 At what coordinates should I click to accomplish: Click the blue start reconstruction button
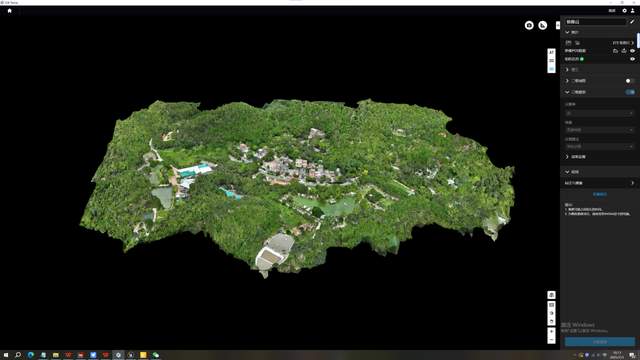pyautogui.click(x=600, y=342)
